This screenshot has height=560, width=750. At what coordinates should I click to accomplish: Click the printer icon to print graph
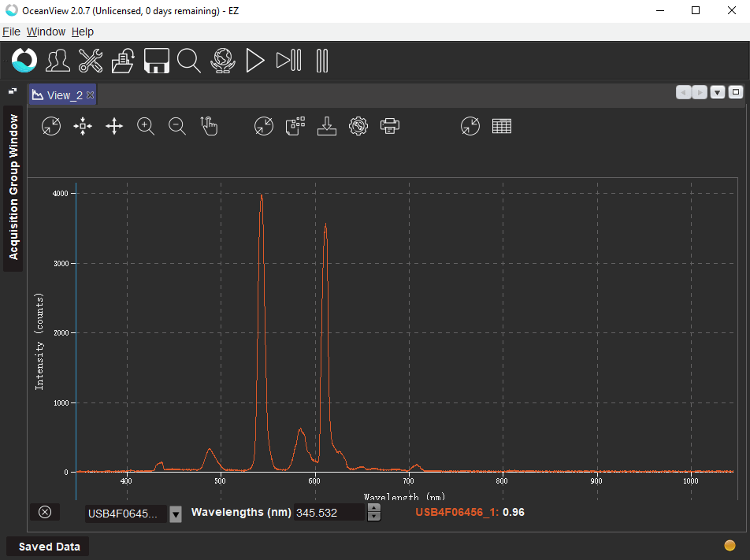pos(390,126)
